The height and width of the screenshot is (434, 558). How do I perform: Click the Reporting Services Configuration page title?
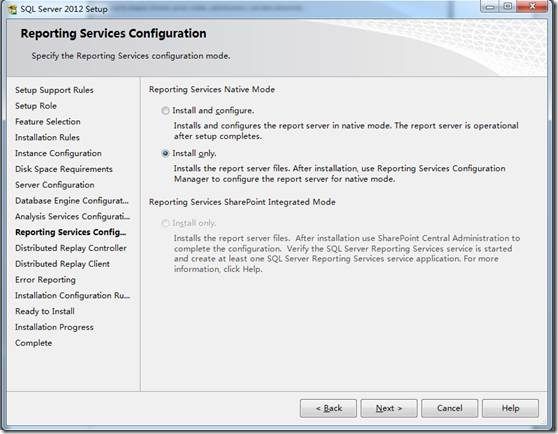[113, 33]
